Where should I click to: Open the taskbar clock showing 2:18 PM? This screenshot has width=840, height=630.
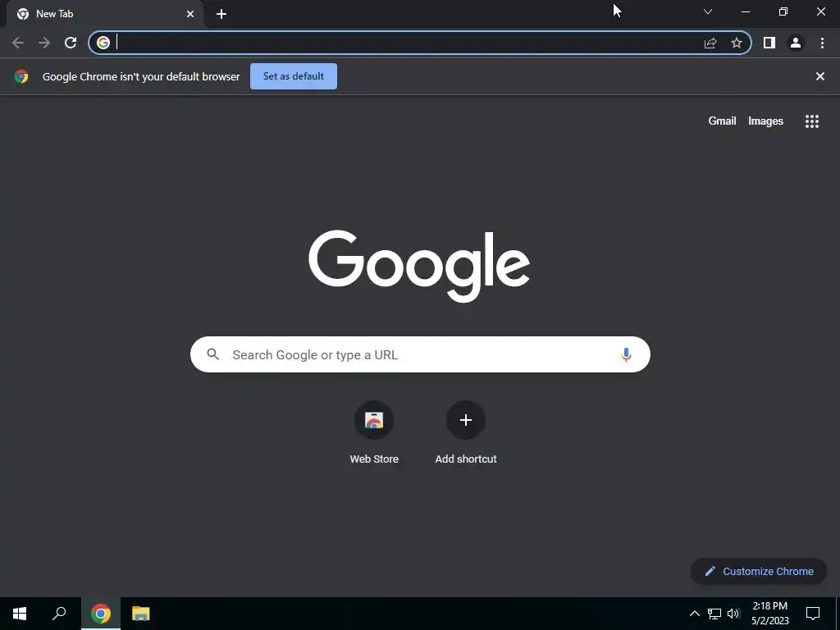pos(769,614)
